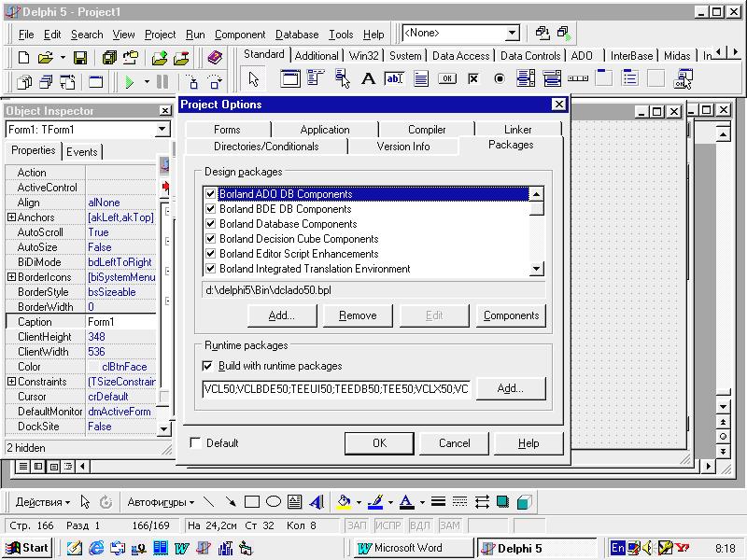Click the Open file folder icon
Viewport: 747px width, 560px height.
[x=45, y=58]
